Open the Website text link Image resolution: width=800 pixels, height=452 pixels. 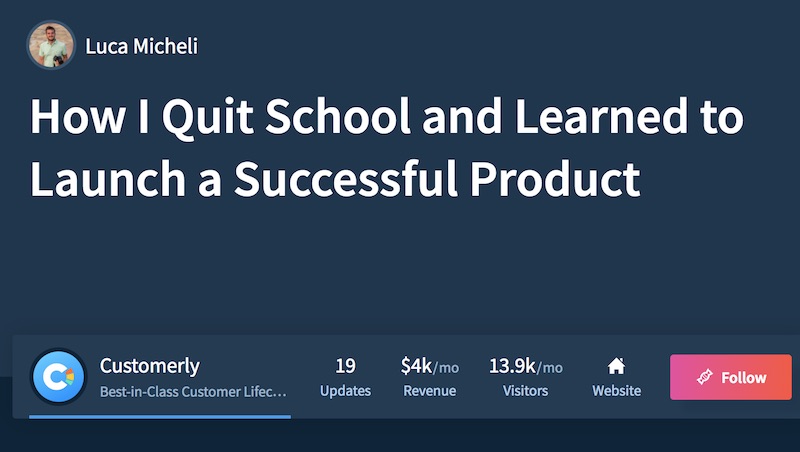pos(616,391)
